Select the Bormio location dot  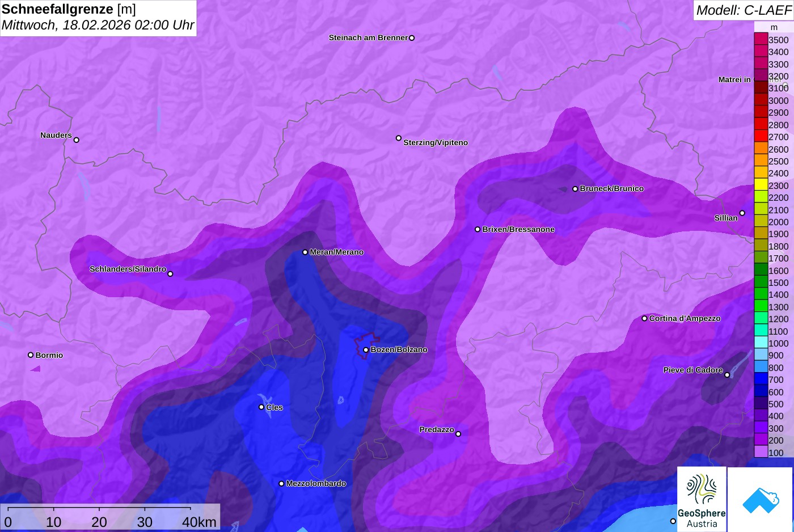(x=31, y=355)
